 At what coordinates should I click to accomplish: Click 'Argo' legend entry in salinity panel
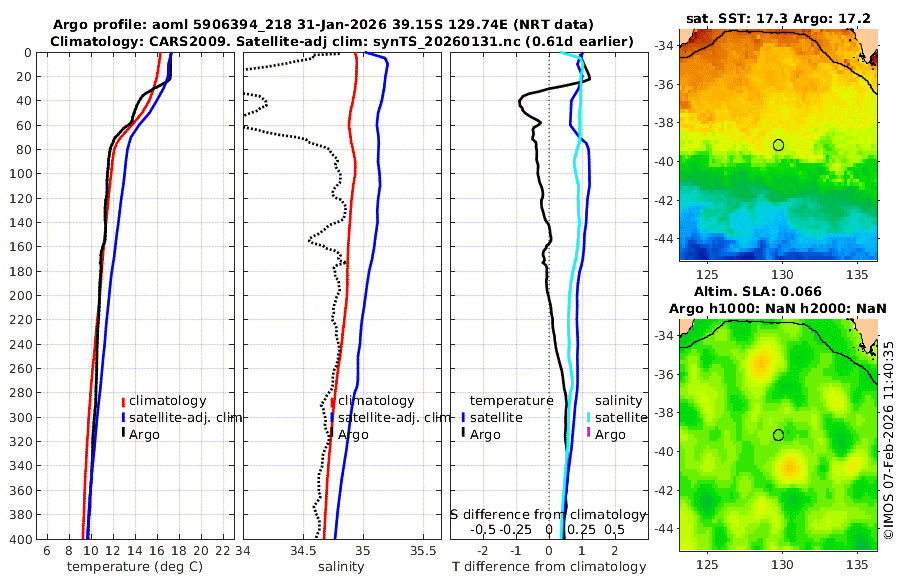353,435
